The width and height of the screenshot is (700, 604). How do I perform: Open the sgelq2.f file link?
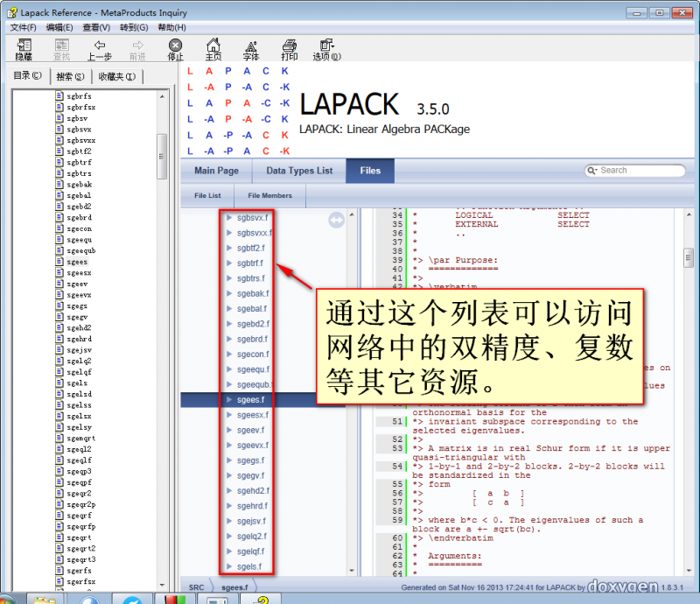(x=252, y=536)
